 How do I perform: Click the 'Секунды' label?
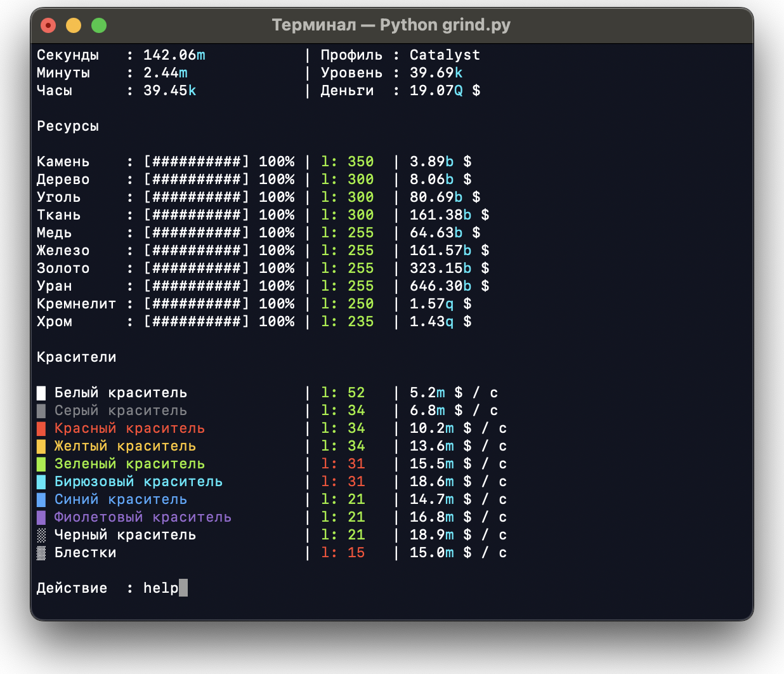coord(68,56)
